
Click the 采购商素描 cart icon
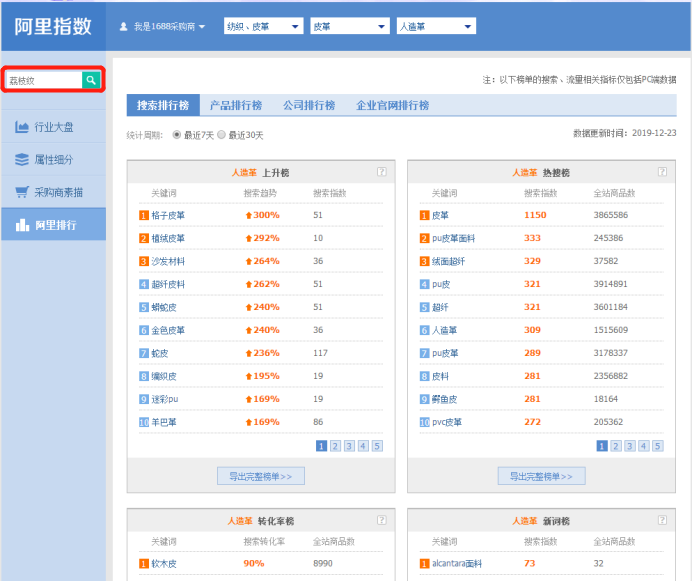pyautogui.click(x=22, y=192)
